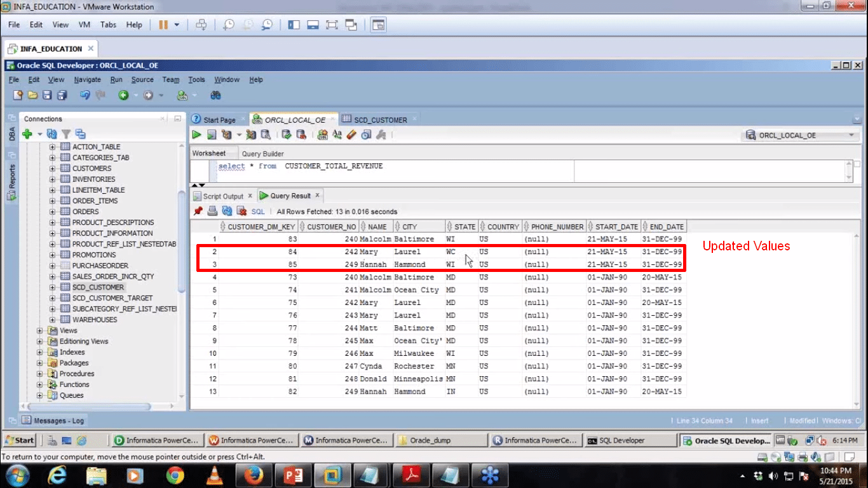
Task: Apply a filter to the Connections tree
Action: (67, 134)
